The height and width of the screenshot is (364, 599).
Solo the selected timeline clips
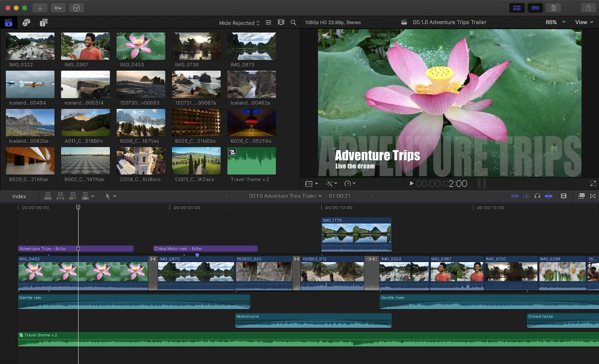tap(537, 196)
